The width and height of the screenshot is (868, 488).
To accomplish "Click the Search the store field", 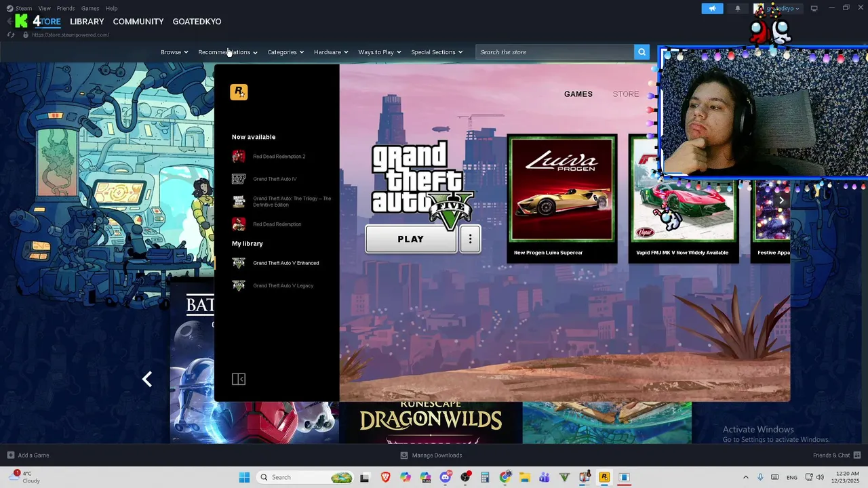I will coord(555,52).
